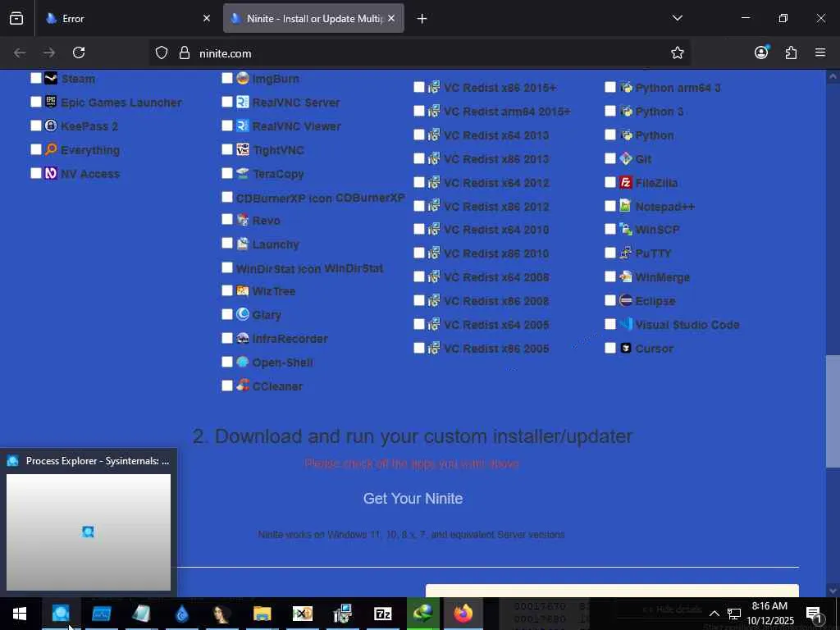Image resolution: width=840 pixels, height=630 pixels.
Task: Open Firefox hamburger application menu
Action: point(820,52)
